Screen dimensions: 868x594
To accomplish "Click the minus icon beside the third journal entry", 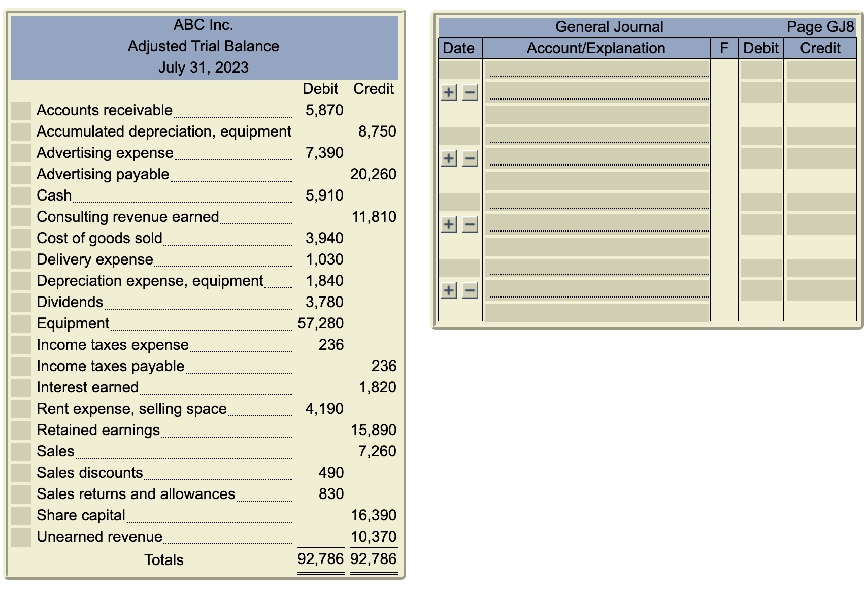I will 470,223.
